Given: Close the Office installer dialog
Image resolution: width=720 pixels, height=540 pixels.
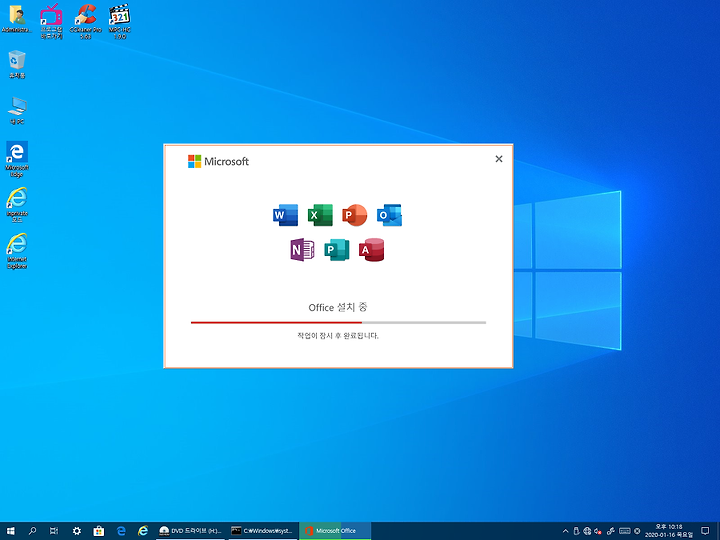Looking at the screenshot, I should [499, 159].
